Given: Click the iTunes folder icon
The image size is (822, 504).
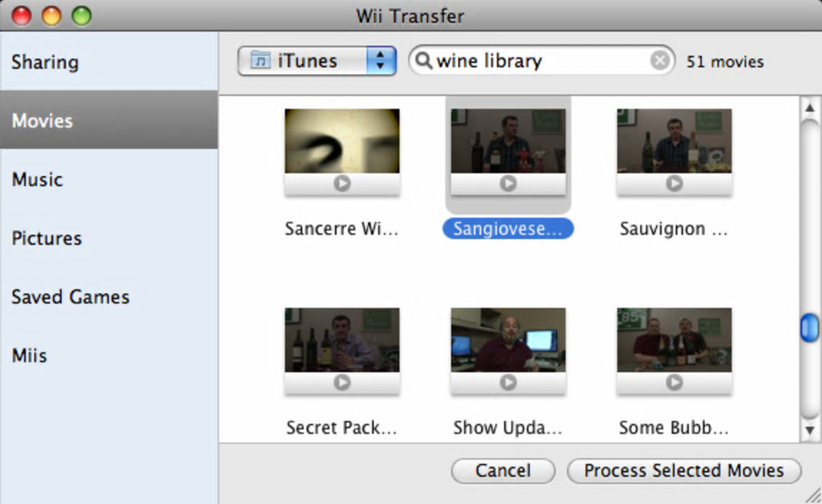Looking at the screenshot, I should click(260, 60).
